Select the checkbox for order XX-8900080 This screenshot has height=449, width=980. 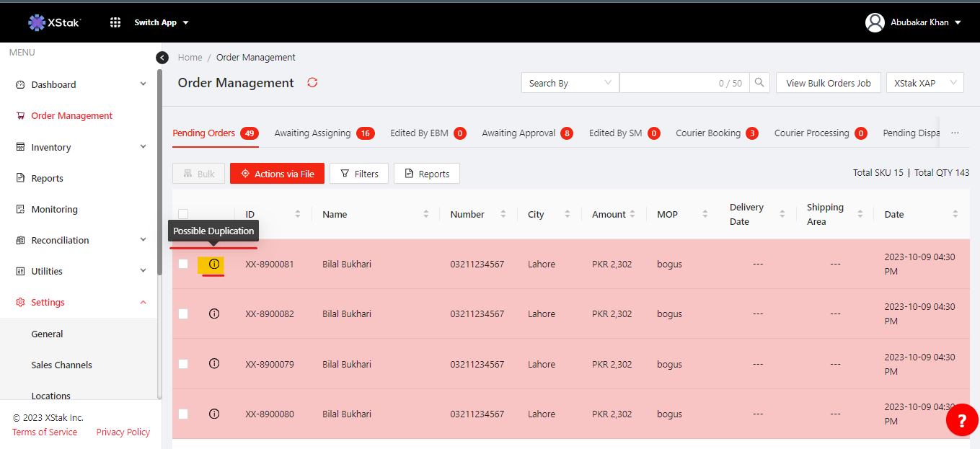point(183,414)
